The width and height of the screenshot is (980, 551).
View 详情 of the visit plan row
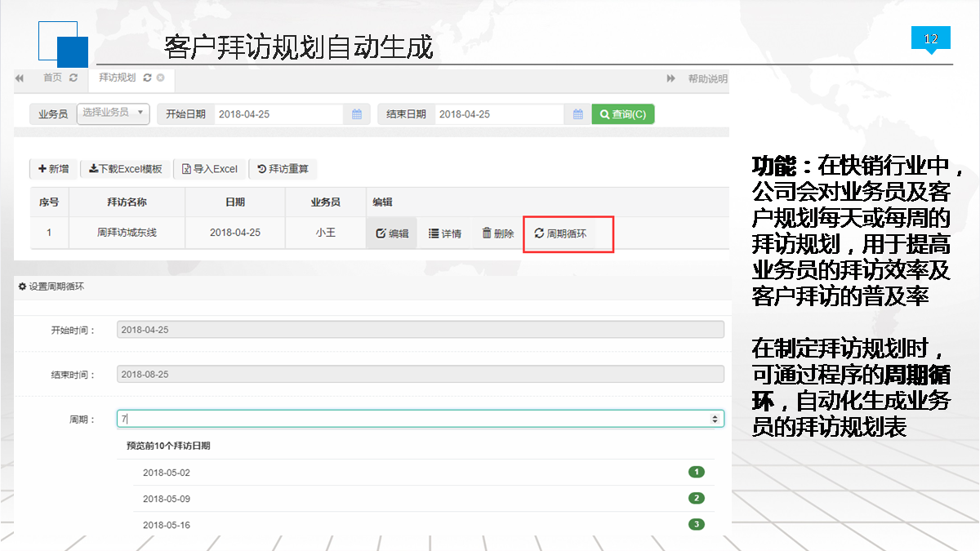pyautogui.click(x=445, y=233)
